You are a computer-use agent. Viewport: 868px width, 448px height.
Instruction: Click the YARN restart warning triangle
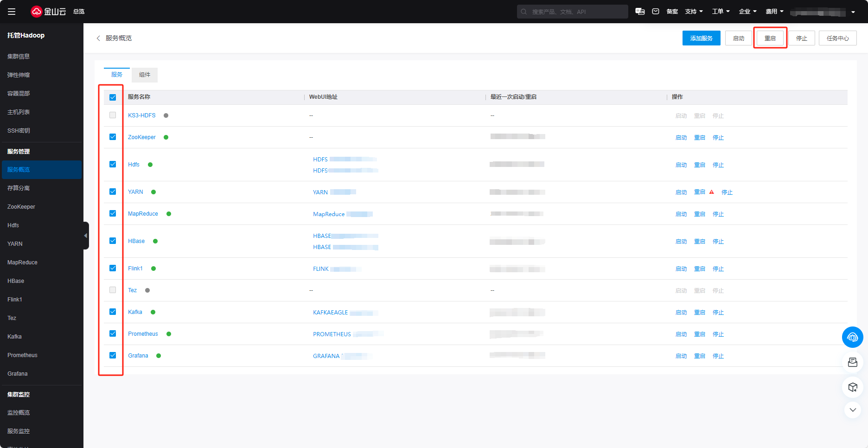point(712,192)
